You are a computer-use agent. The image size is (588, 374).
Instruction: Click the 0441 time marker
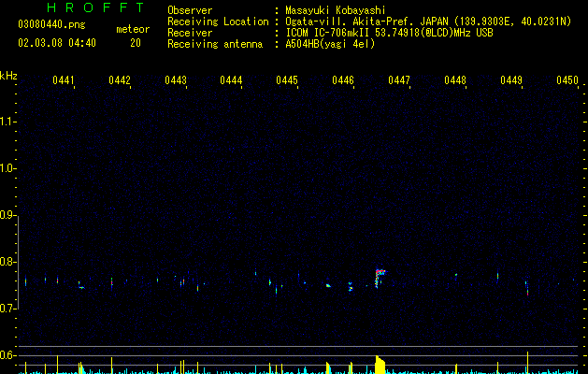click(x=64, y=80)
